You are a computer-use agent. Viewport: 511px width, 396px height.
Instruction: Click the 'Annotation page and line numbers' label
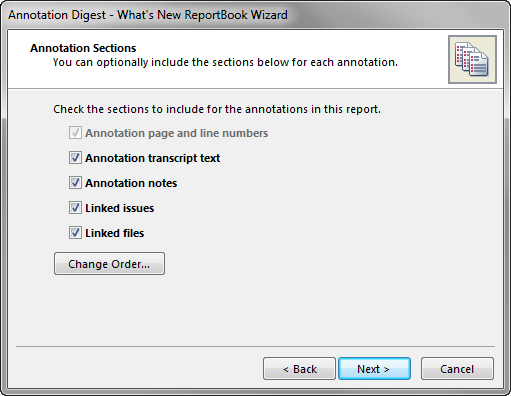pyautogui.click(x=177, y=133)
